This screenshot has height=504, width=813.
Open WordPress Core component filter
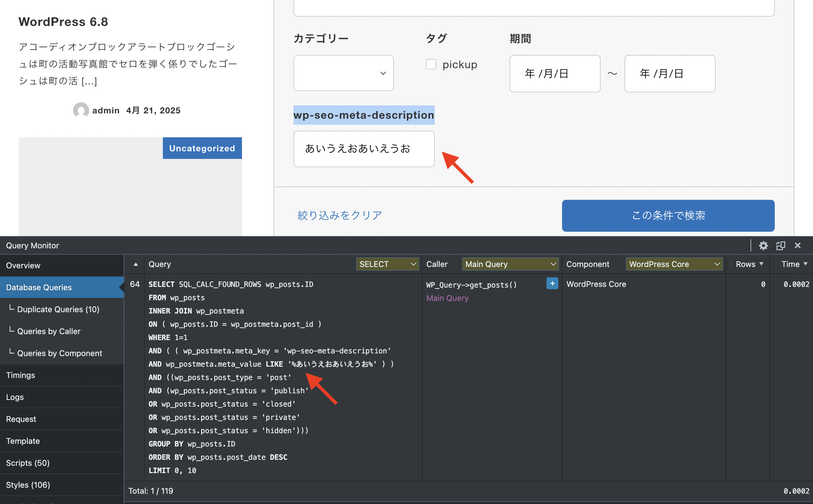click(674, 264)
